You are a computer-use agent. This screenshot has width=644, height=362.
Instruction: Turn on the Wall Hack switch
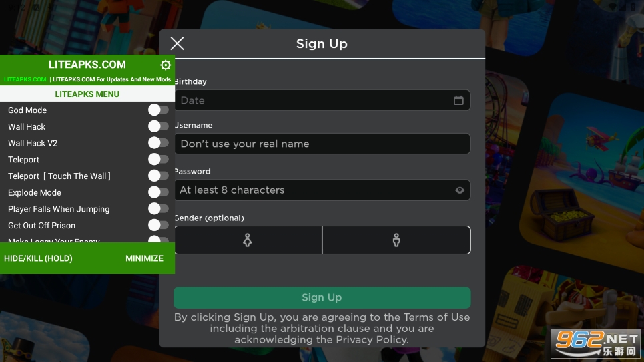(159, 126)
